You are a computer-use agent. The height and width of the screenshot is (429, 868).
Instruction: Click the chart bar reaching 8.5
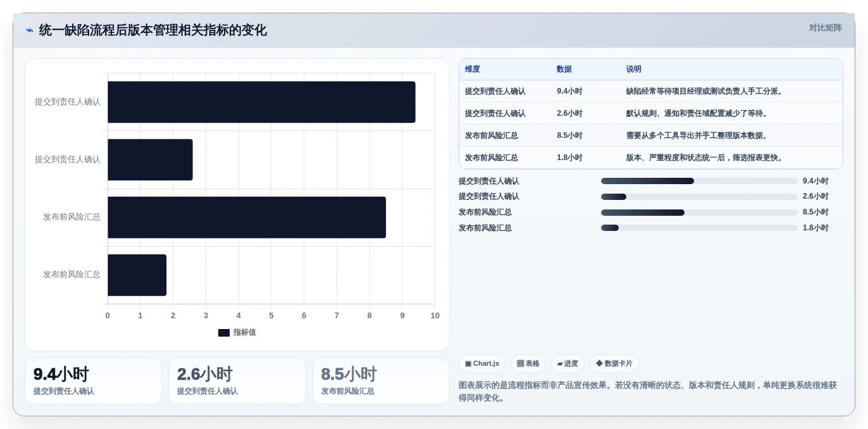(247, 217)
